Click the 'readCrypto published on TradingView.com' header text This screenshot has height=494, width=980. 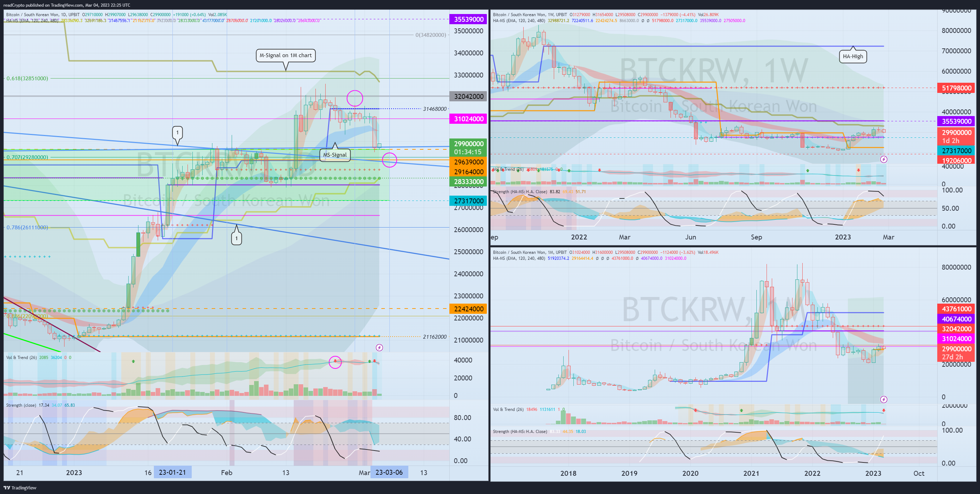point(43,5)
